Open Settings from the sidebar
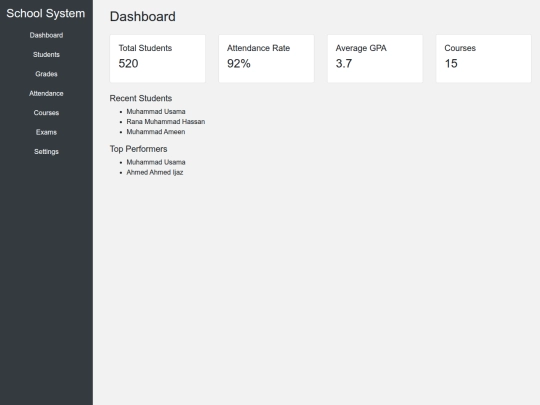 tap(46, 152)
